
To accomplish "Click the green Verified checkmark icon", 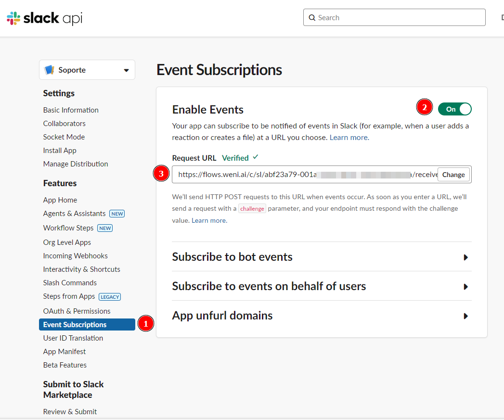I will [x=256, y=157].
